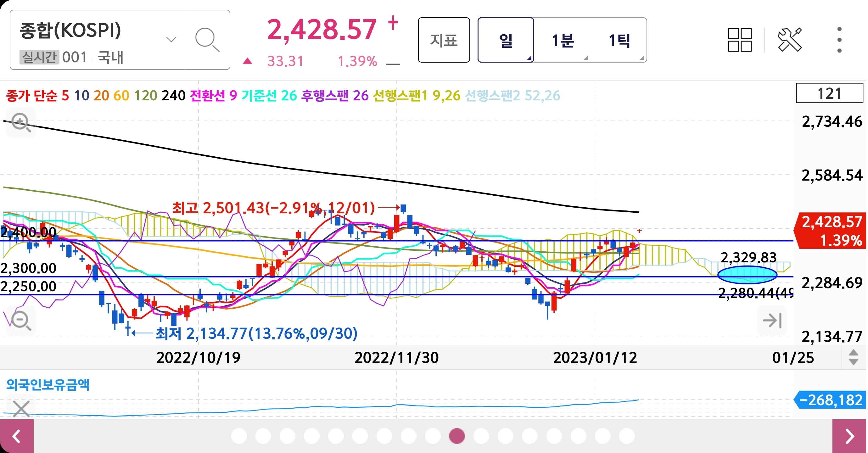Click the small plus beside current price
868x453 pixels.
(x=393, y=24)
